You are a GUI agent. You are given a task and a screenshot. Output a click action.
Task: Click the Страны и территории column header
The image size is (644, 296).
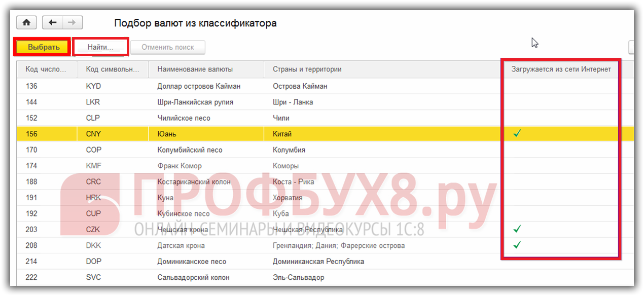click(x=307, y=69)
